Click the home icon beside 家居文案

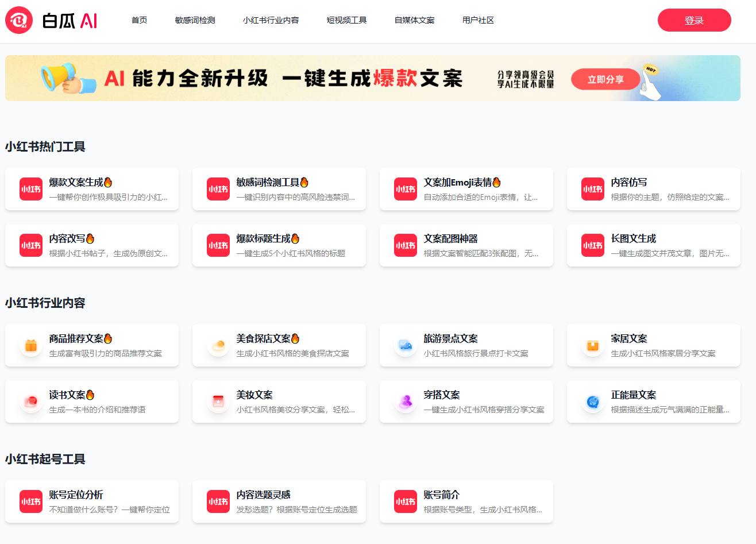coord(593,345)
